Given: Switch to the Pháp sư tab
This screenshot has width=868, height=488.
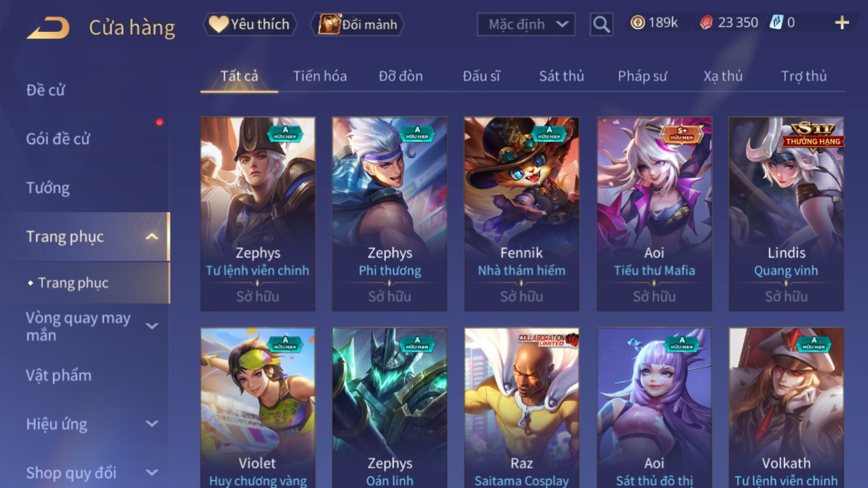Looking at the screenshot, I should [x=642, y=76].
